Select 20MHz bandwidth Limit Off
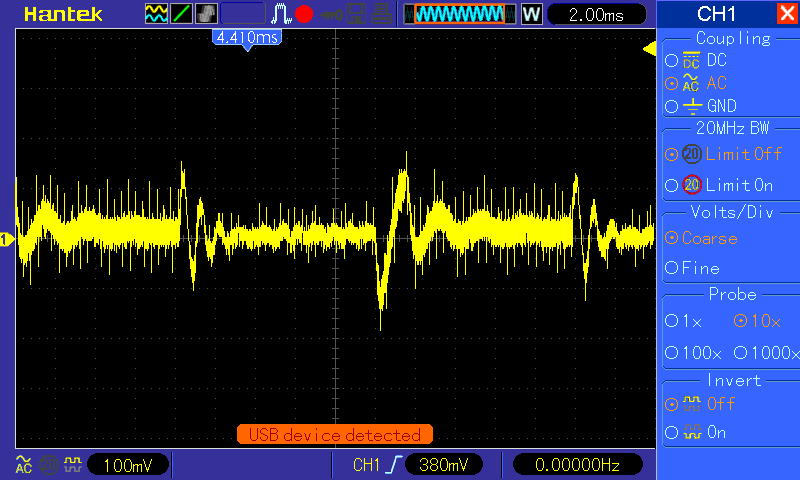 723,154
